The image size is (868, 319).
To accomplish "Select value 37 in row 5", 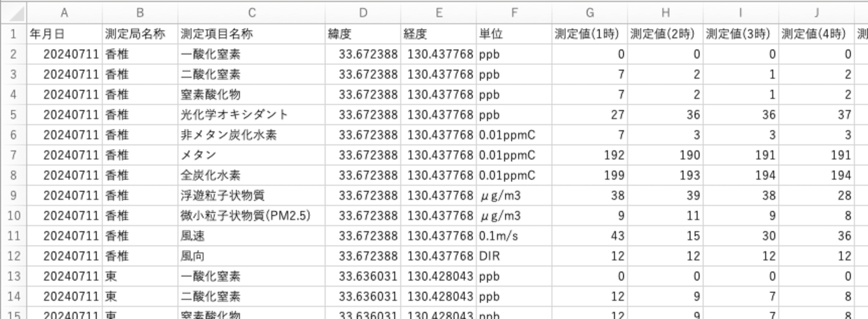I will tap(816, 115).
